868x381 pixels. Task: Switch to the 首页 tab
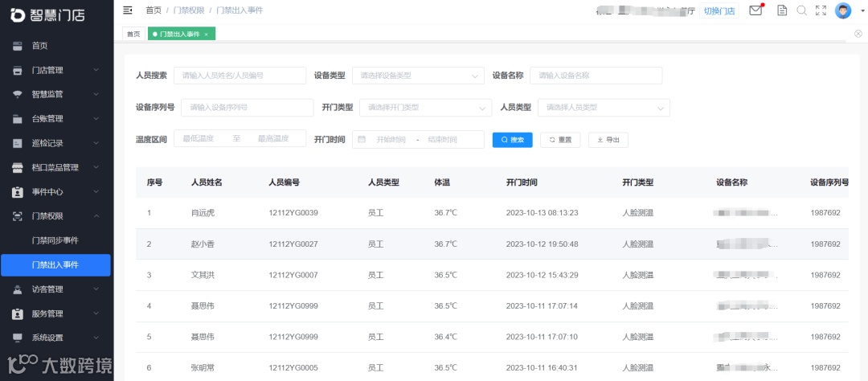pos(133,35)
